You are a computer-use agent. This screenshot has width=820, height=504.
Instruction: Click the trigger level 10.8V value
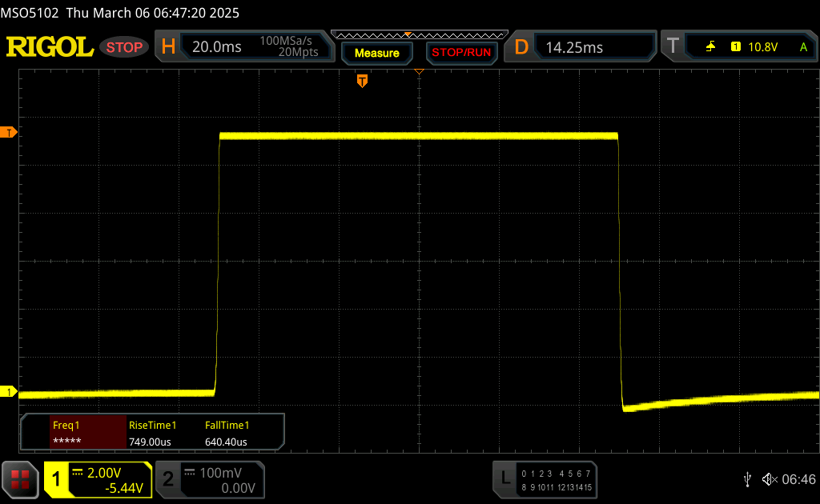pyautogui.click(x=762, y=47)
